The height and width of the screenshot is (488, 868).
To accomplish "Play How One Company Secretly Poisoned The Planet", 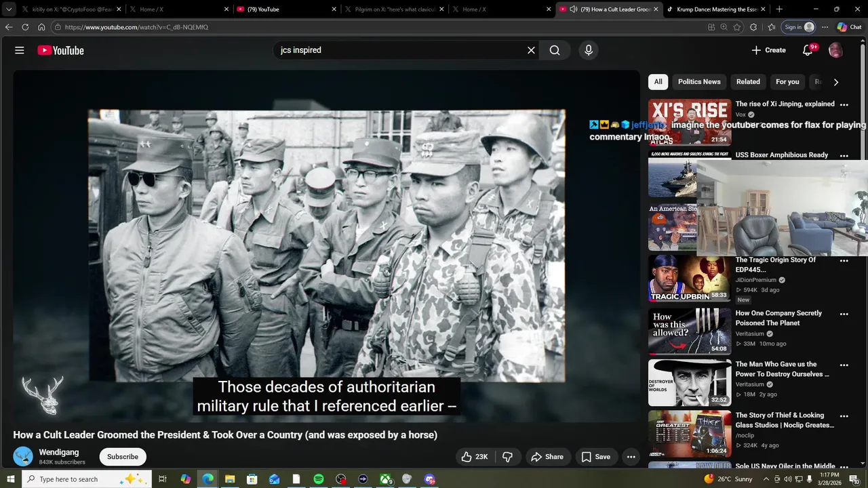I will pos(690,331).
